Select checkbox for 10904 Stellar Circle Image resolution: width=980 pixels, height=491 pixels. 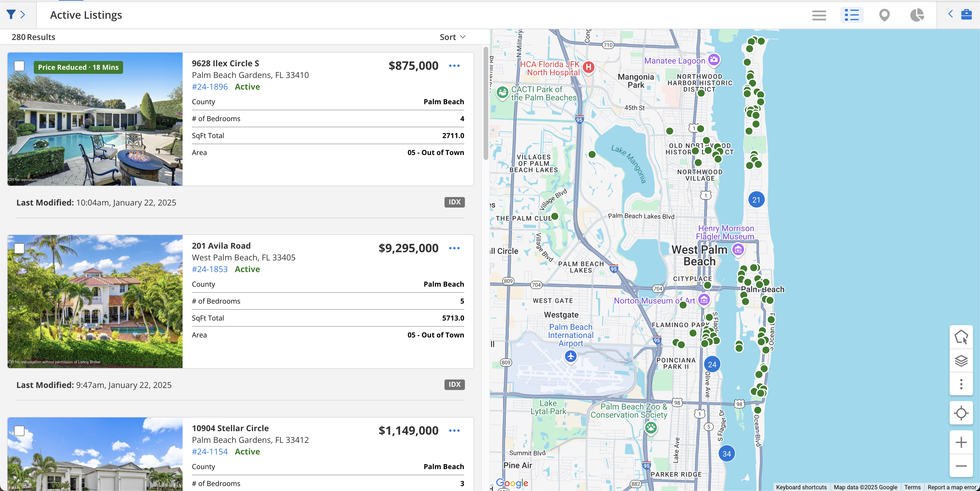(19, 431)
